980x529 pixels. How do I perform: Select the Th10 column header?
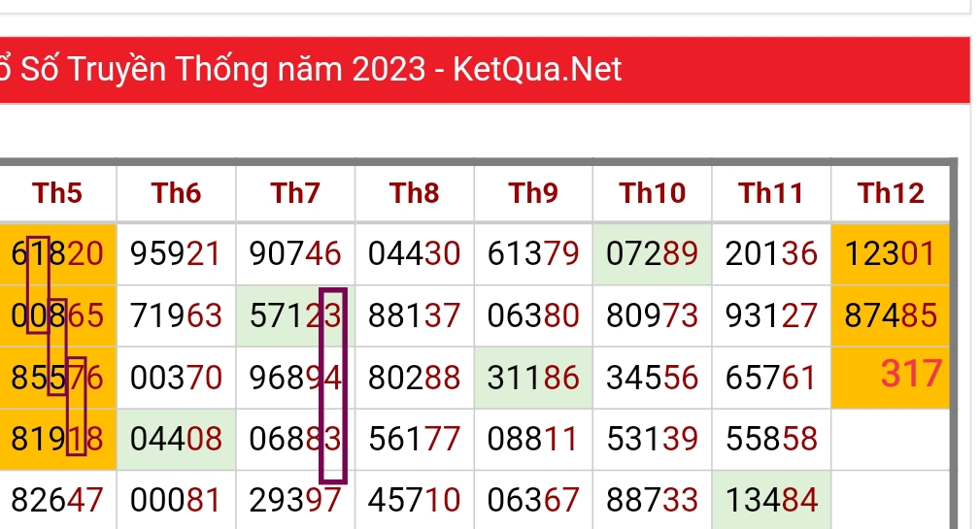point(652,193)
